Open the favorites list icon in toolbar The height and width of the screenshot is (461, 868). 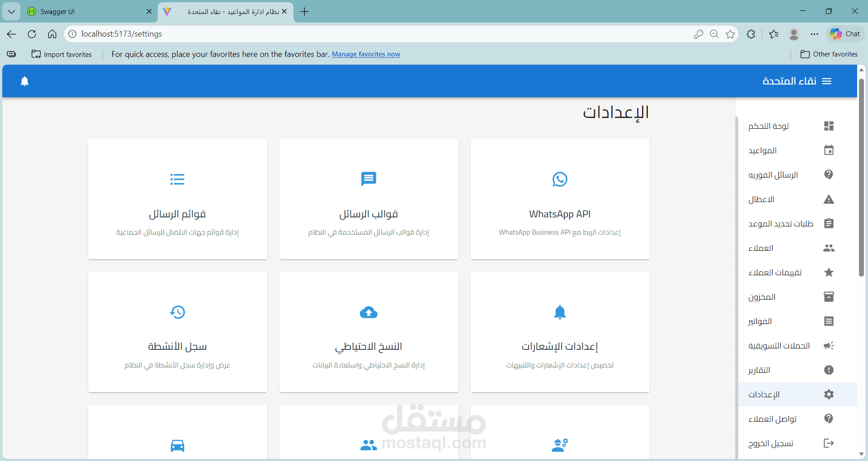(x=774, y=34)
